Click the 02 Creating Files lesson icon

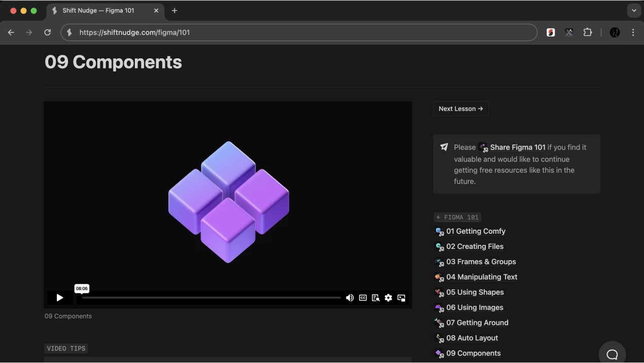tap(440, 247)
